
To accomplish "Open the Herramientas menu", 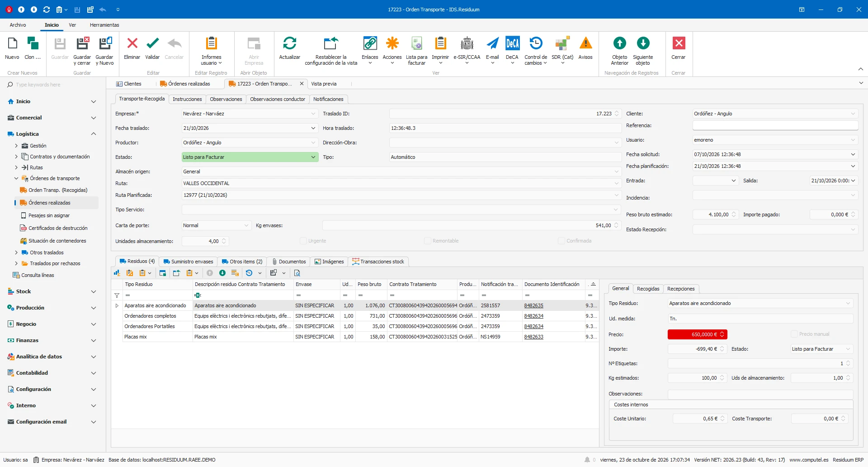I will pos(104,25).
